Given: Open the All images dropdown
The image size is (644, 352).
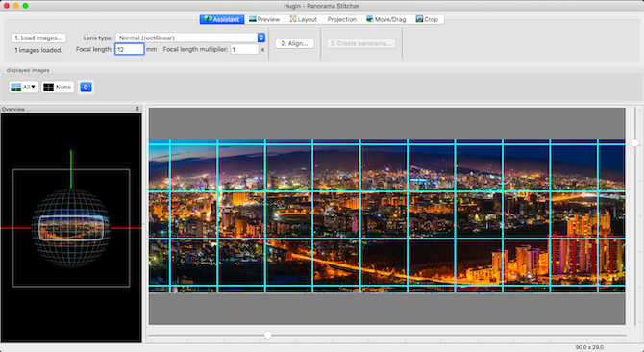Looking at the screenshot, I should [x=24, y=88].
